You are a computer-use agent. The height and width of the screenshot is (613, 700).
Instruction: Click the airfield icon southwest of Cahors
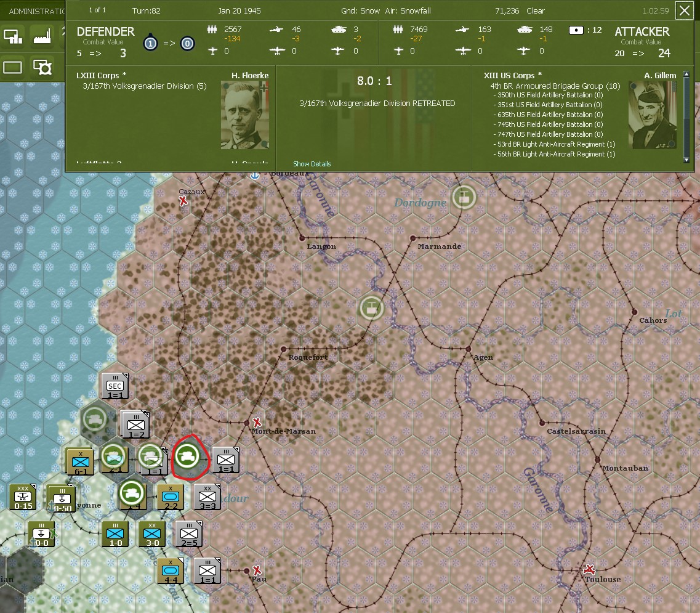pos(371,308)
